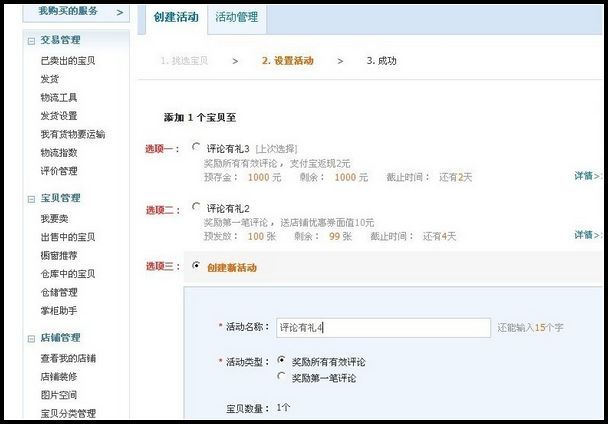Switch to the 活动管理 tab
The image size is (608, 424).
pyautogui.click(x=236, y=17)
